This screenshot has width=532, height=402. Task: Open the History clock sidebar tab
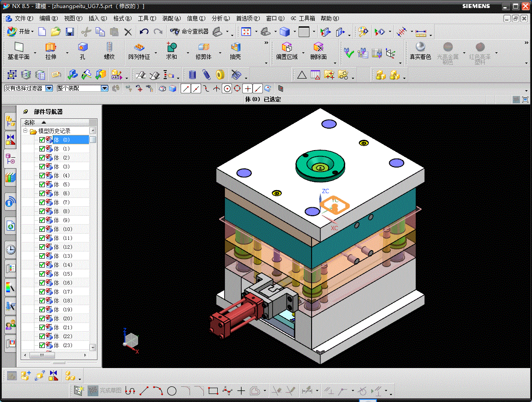11,250
